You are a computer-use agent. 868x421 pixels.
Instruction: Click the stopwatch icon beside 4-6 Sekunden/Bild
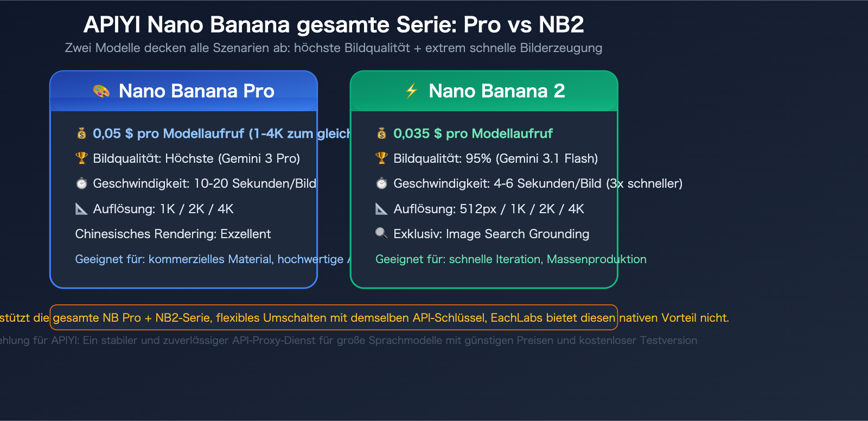click(x=382, y=183)
